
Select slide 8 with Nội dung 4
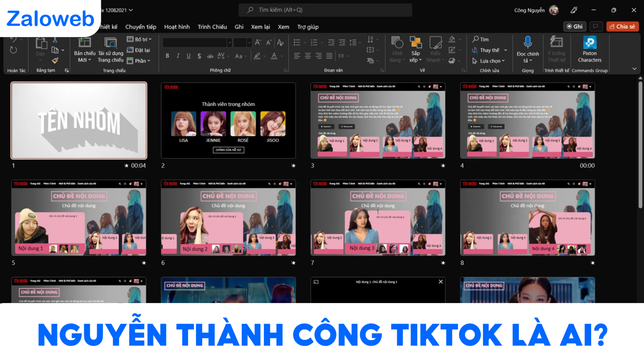point(528,218)
